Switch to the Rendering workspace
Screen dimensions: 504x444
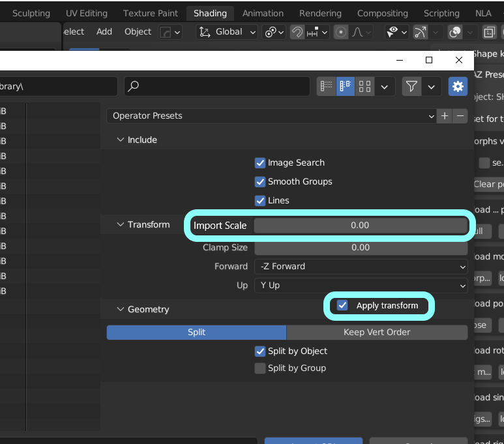click(320, 13)
